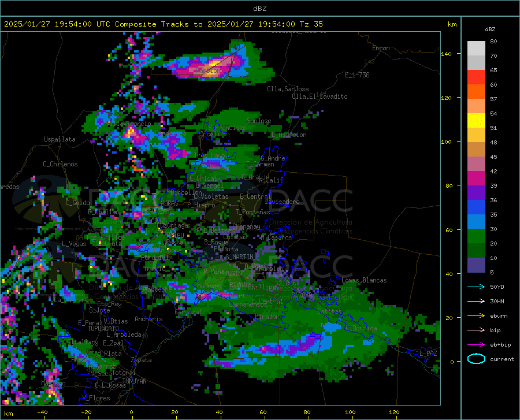The image size is (520, 420).
Task: Select the red 60–65 dBZ swatch
Action: coord(476,77)
